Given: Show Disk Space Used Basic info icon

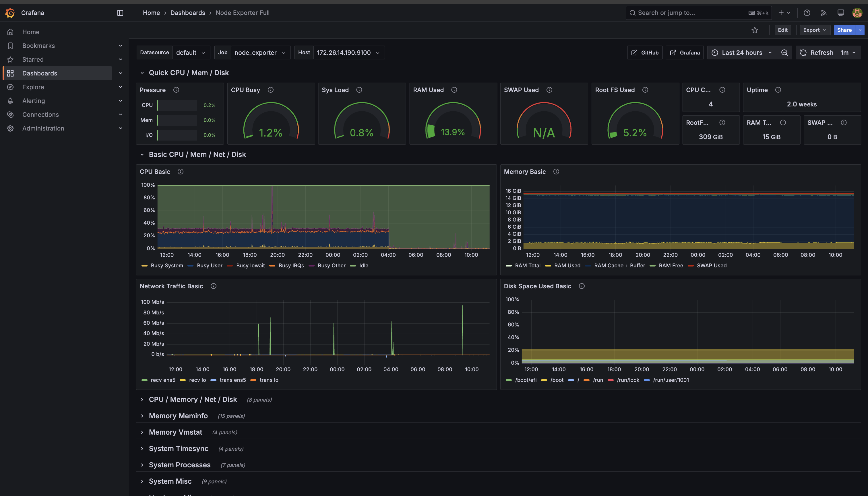Looking at the screenshot, I should pos(582,286).
